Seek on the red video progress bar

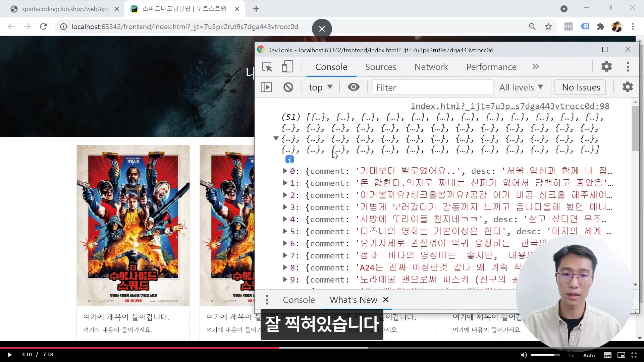[140, 348]
